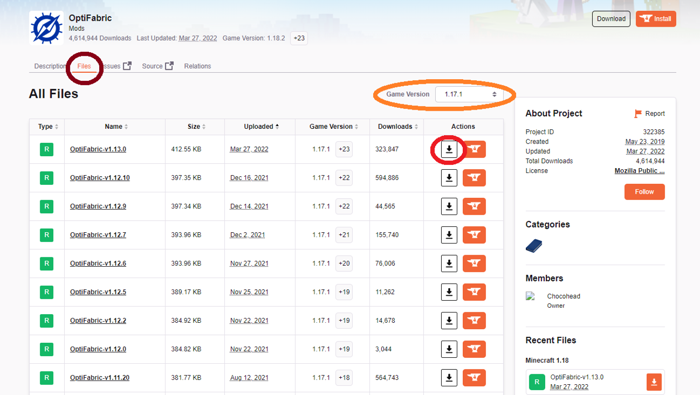Install OptiFabric-v1.12.2 with orange anvil button
700x395 pixels.
click(x=474, y=320)
